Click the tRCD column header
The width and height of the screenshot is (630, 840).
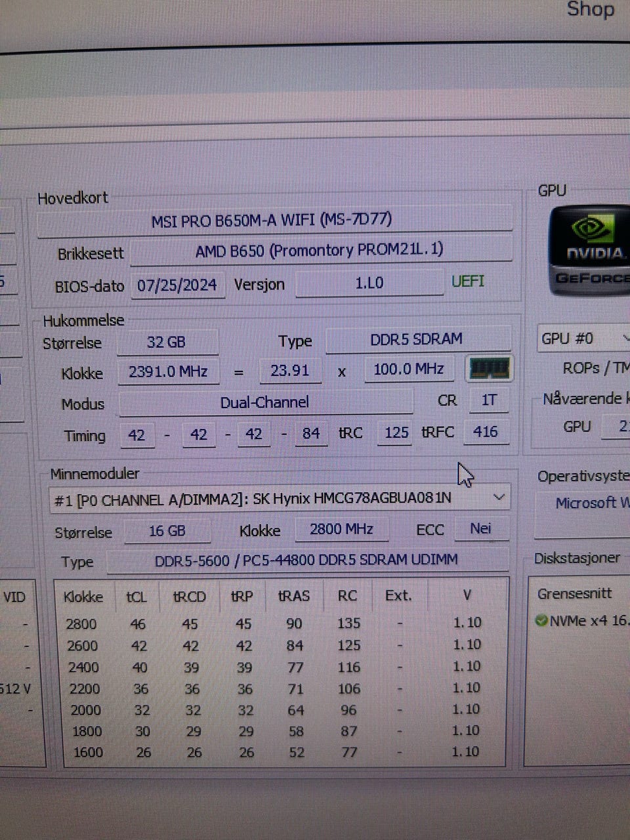point(190,597)
